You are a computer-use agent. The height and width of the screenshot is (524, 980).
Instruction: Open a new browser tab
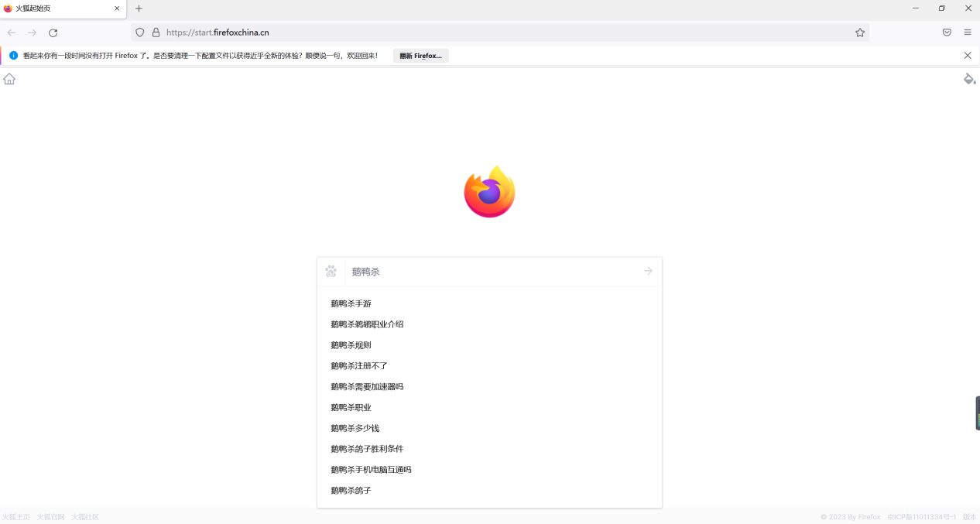click(138, 9)
